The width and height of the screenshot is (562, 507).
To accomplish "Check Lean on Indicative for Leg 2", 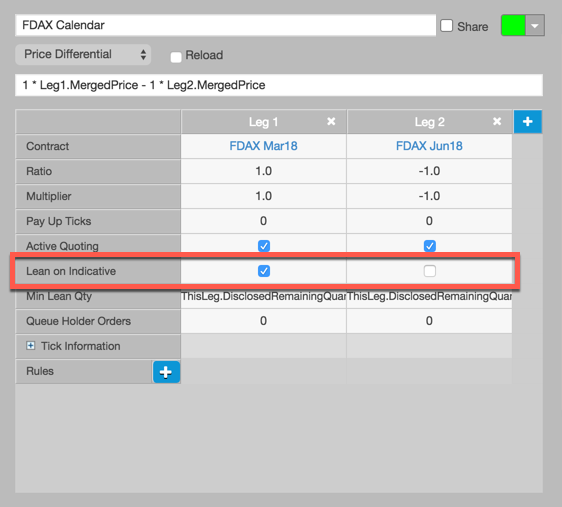I will click(429, 271).
